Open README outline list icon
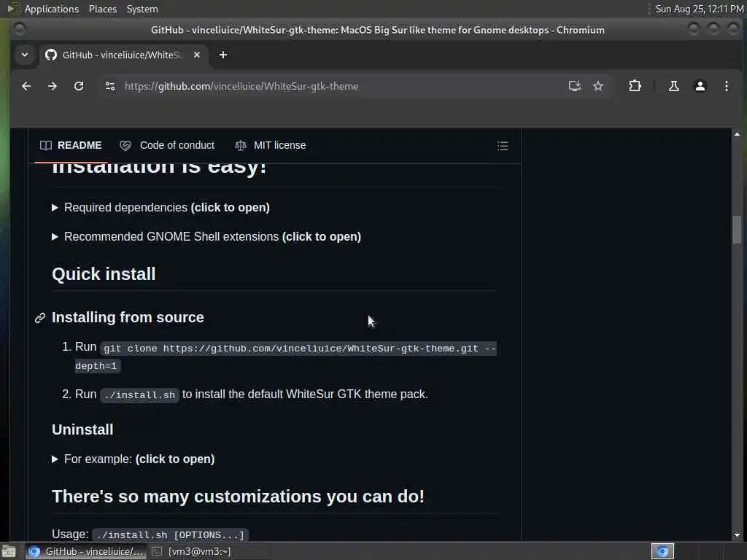Image resolution: width=747 pixels, height=560 pixels. click(x=502, y=146)
